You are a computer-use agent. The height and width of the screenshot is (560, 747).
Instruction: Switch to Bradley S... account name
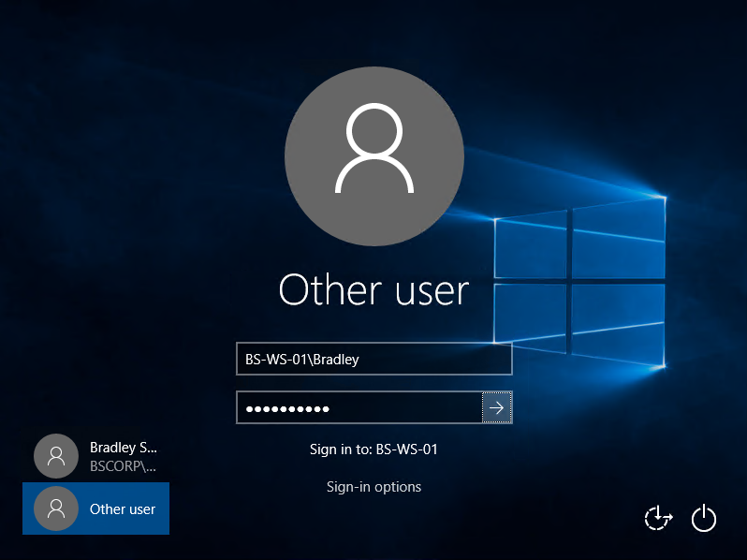coord(124,448)
